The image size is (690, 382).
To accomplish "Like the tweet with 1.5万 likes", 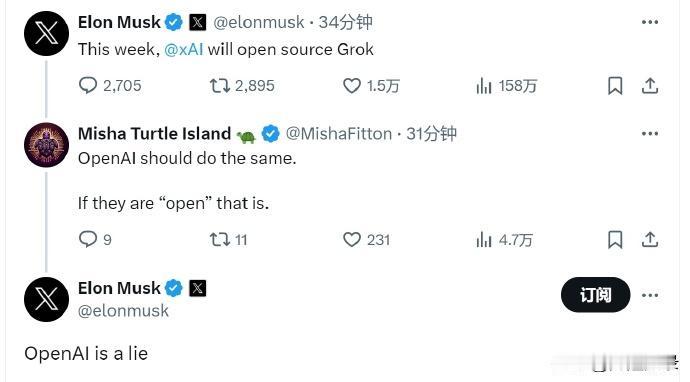I will click(x=352, y=85).
